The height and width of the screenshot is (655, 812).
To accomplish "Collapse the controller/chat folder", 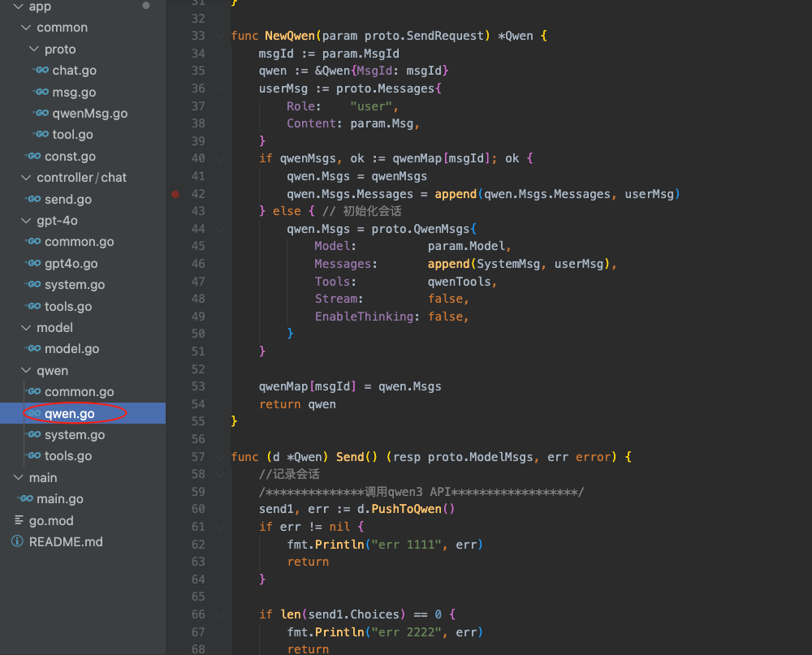I will [x=26, y=178].
